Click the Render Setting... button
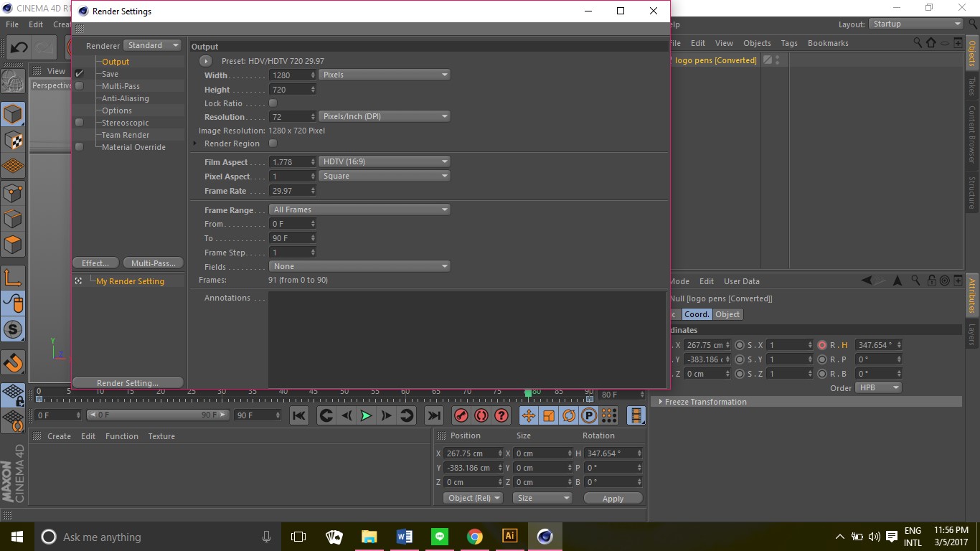This screenshot has width=980, height=551. (x=128, y=383)
